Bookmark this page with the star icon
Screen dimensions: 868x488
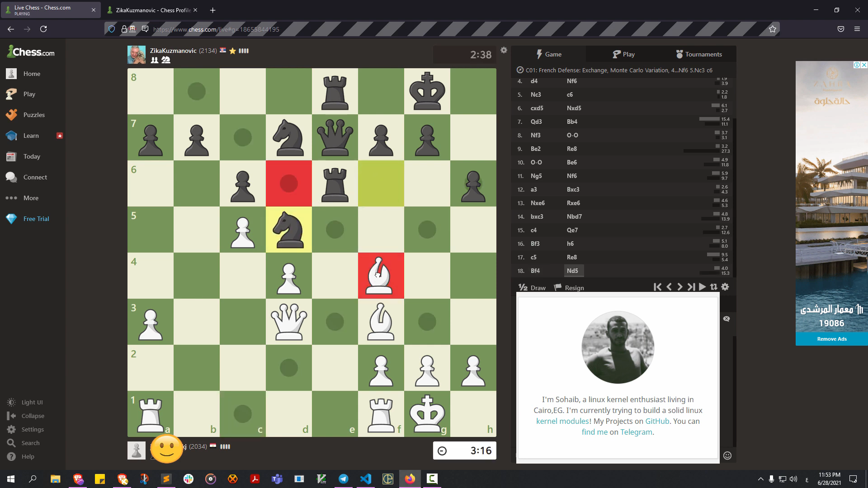pyautogui.click(x=773, y=29)
